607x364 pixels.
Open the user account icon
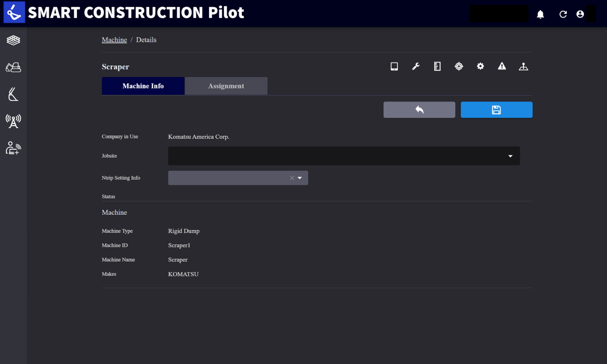tap(580, 14)
